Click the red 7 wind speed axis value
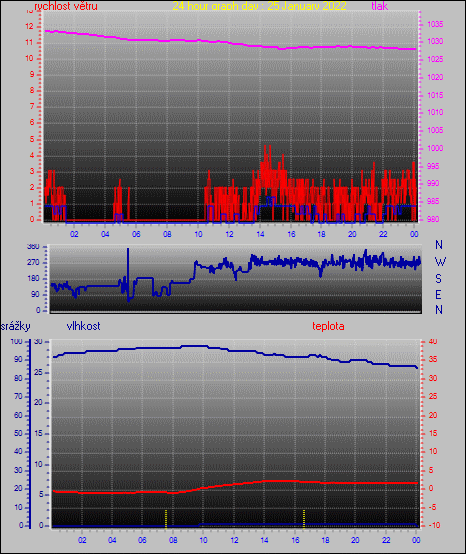 pos(32,106)
